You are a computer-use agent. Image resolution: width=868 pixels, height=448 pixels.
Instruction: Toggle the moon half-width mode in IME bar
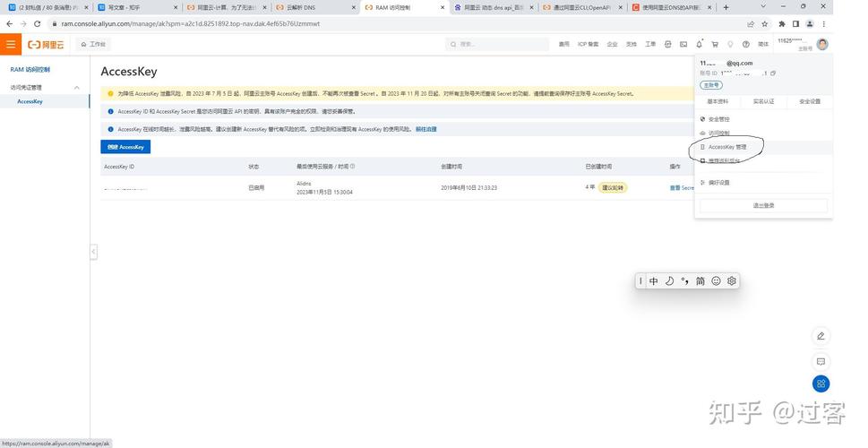[669, 281]
